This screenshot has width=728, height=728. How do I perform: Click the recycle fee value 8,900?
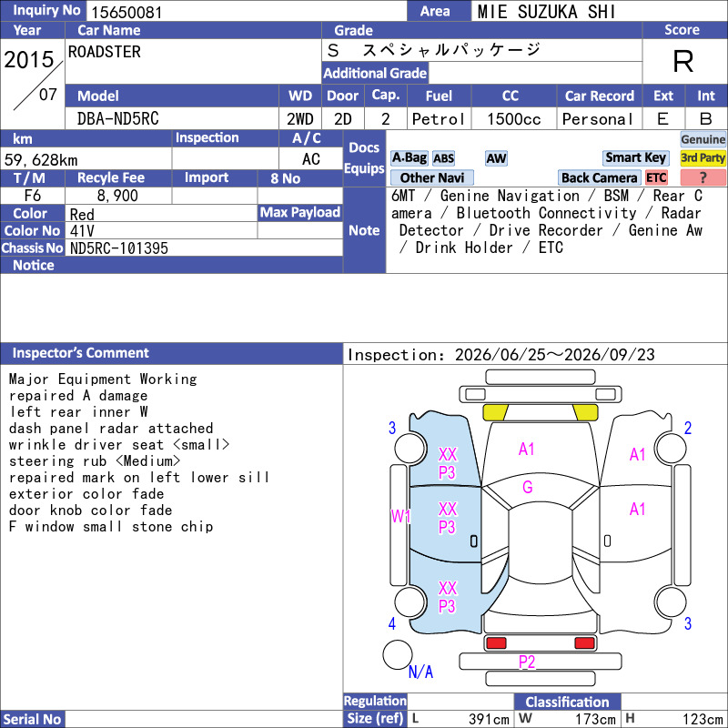[x=117, y=196]
